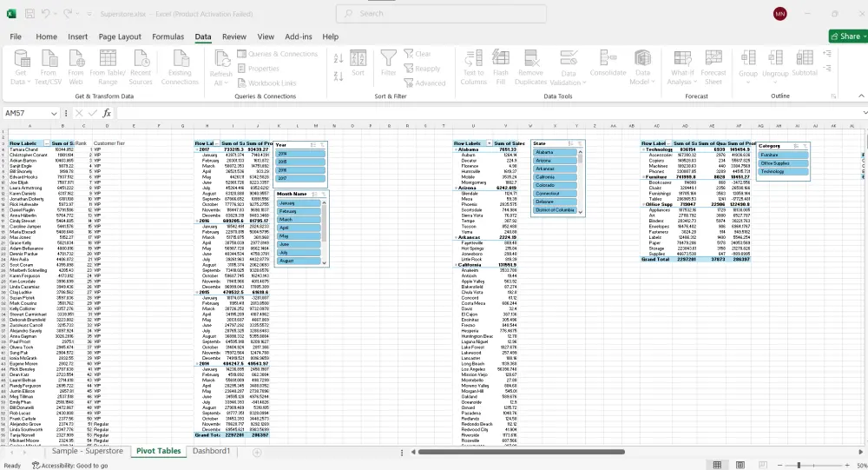Sort Z to A descending

(339, 76)
